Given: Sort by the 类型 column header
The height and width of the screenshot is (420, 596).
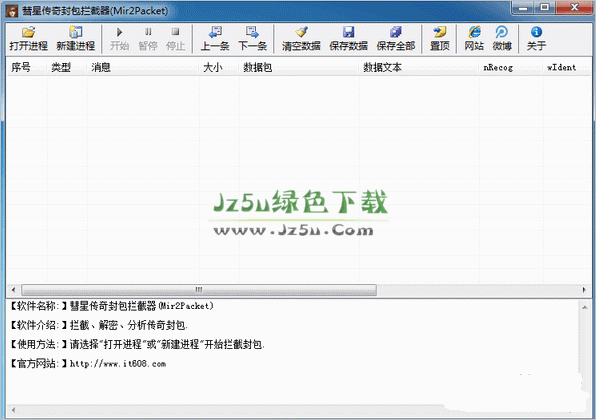Looking at the screenshot, I should pos(67,67).
